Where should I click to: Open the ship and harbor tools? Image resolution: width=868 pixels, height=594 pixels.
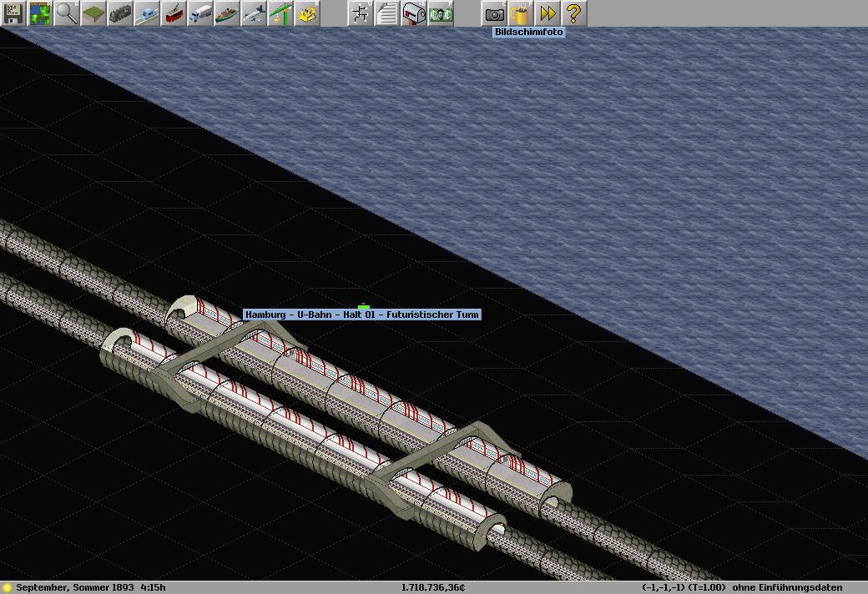227,13
